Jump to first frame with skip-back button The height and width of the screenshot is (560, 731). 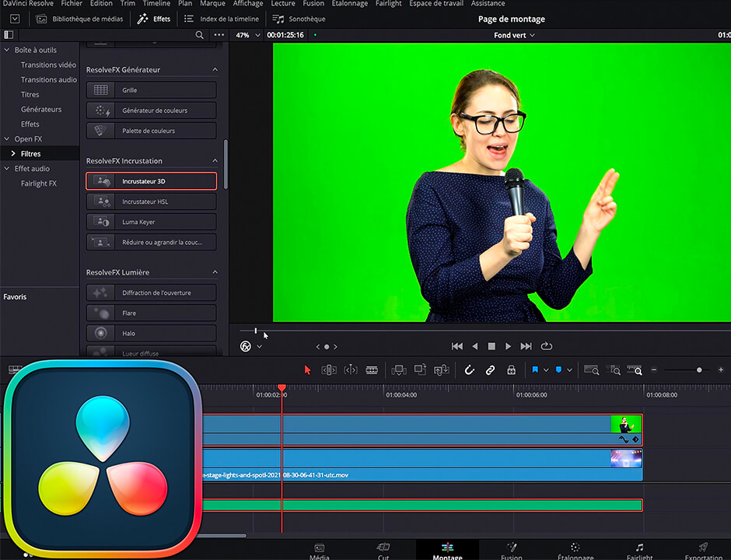[457, 346]
